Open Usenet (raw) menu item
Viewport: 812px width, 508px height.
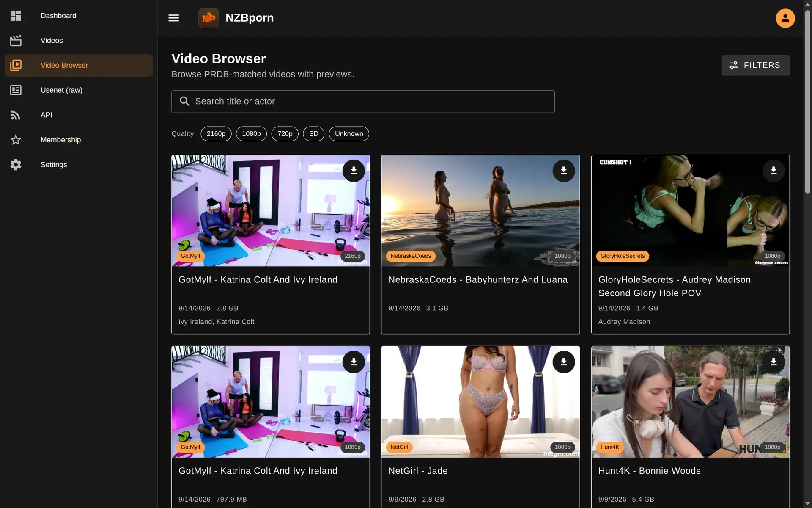[79, 90]
